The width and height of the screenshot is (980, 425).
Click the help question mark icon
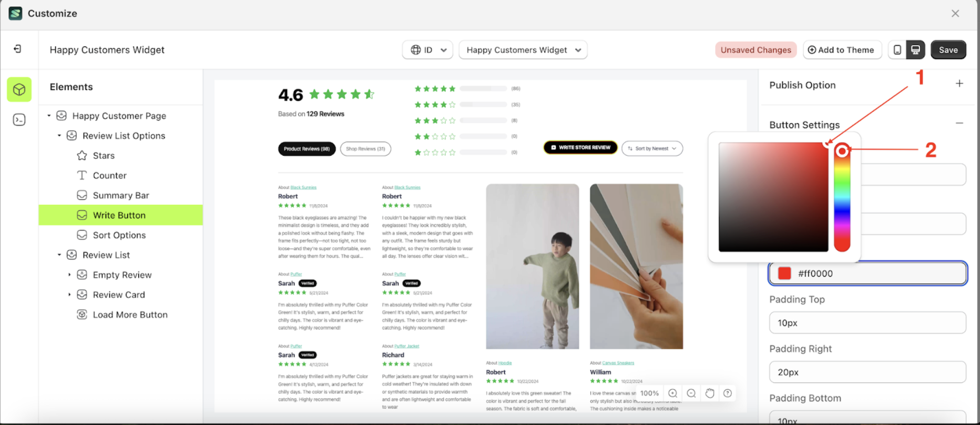click(x=728, y=393)
